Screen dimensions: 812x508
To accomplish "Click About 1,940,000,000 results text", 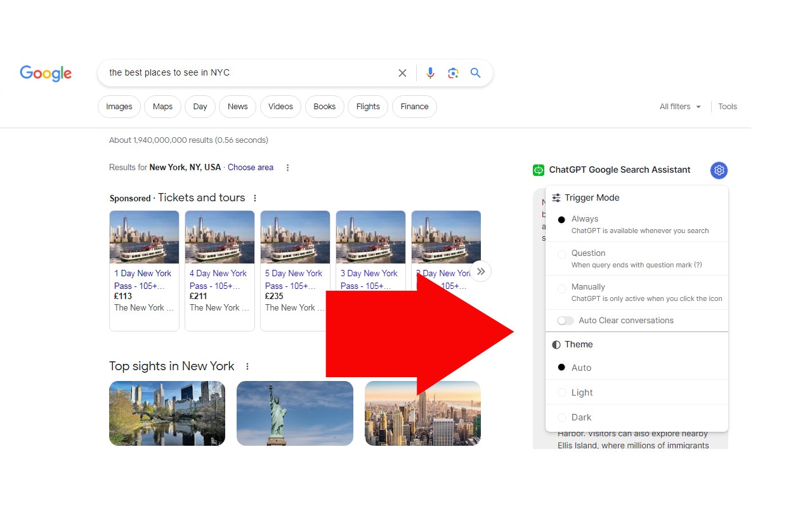I will click(x=188, y=140).
